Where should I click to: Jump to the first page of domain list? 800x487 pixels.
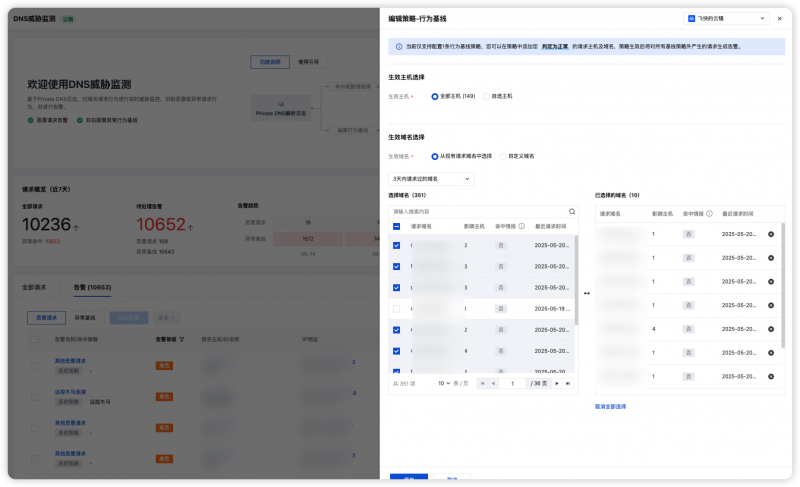482,383
